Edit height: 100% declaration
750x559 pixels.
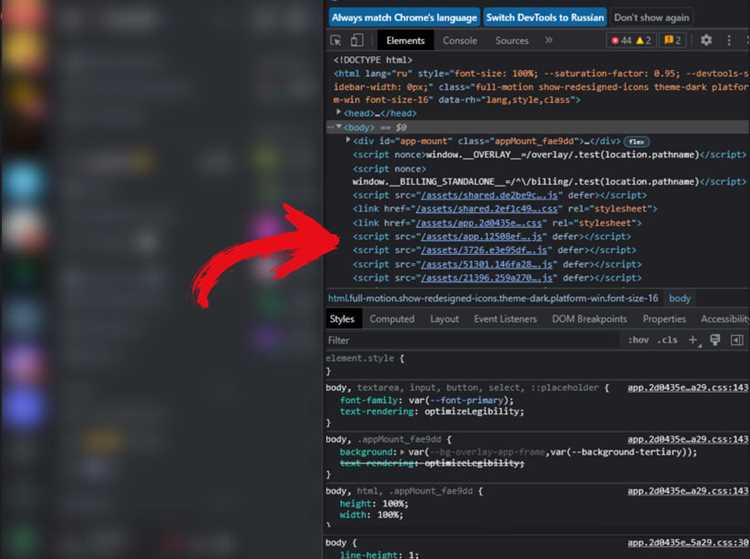pyautogui.click(x=374, y=504)
